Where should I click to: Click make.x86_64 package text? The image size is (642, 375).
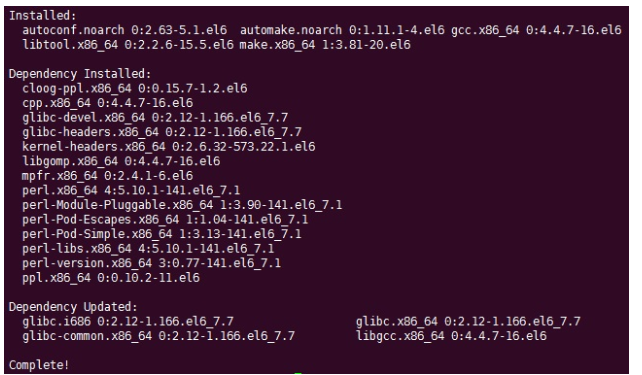[325, 45]
